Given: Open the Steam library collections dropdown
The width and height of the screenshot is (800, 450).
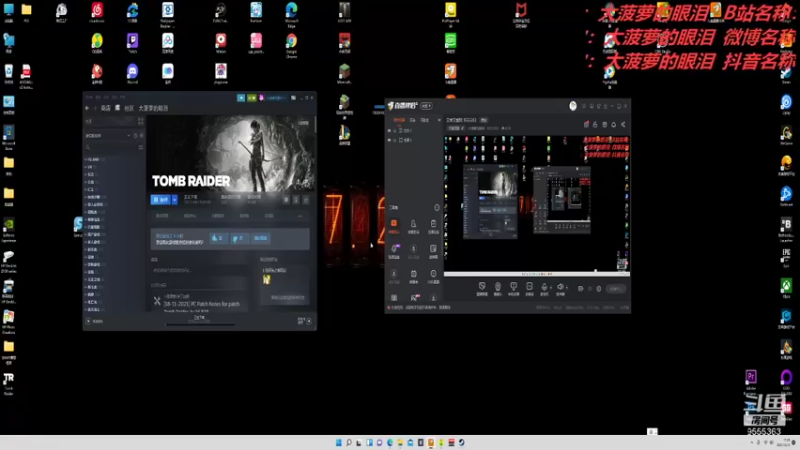Looking at the screenshot, I should pos(107,135).
